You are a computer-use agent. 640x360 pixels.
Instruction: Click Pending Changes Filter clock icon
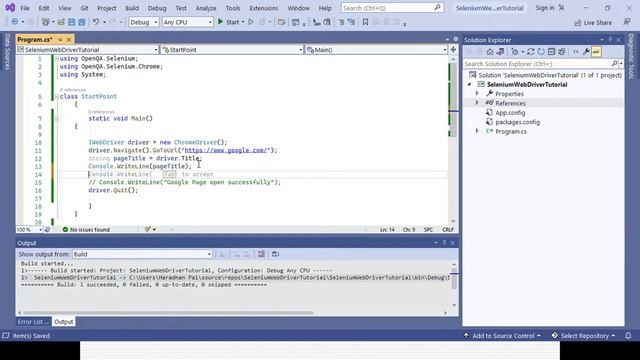515,52
